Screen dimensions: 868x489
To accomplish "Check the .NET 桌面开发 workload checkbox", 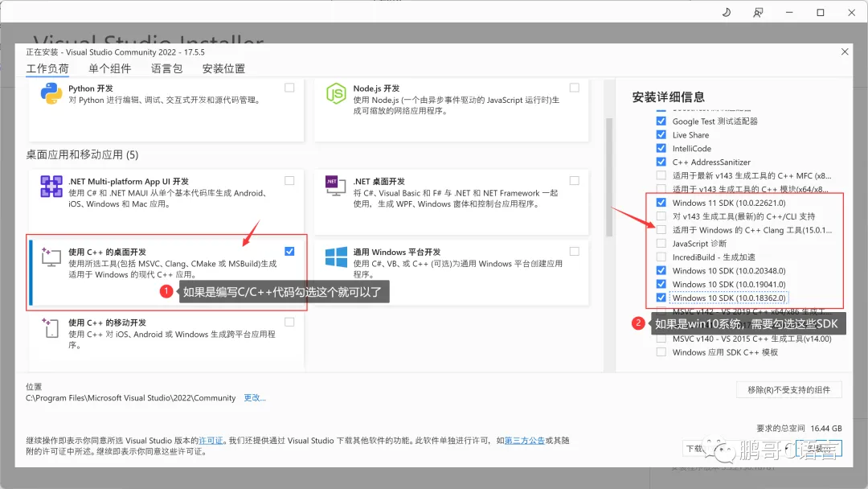I will click(x=575, y=180).
